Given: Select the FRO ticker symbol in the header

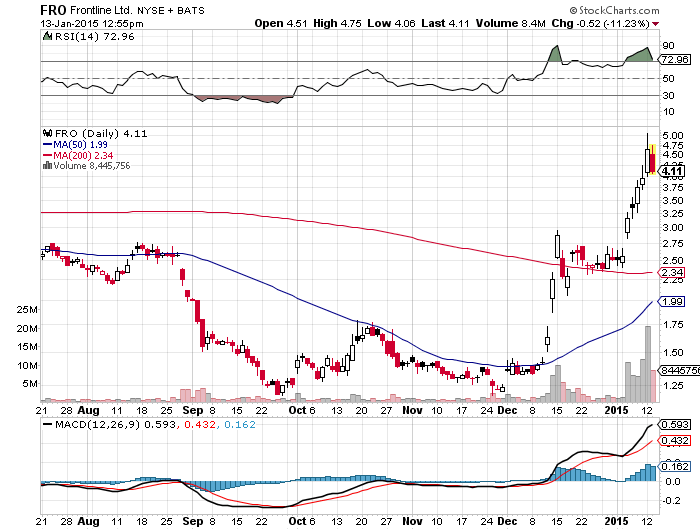Looking at the screenshot, I should click(53, 10).
